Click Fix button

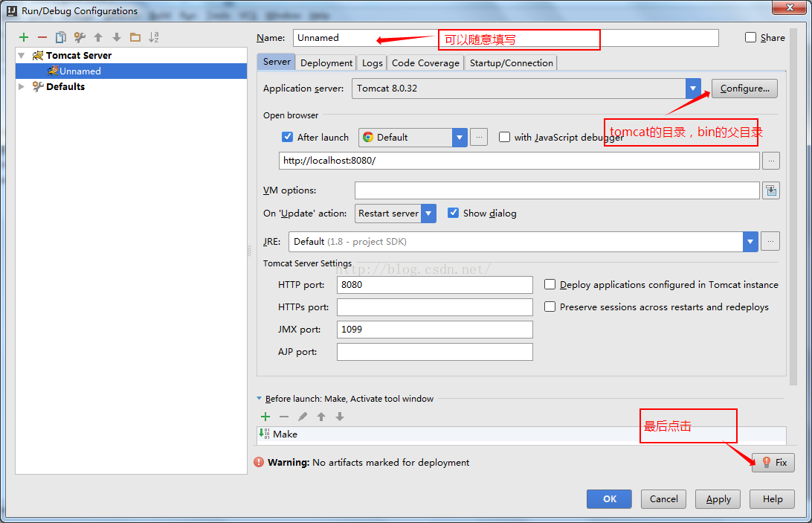pyautogui.click(x=773, y=462)
